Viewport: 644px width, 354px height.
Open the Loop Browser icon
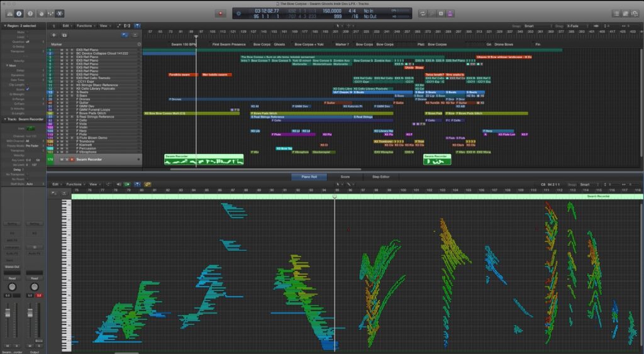point(635,14)
